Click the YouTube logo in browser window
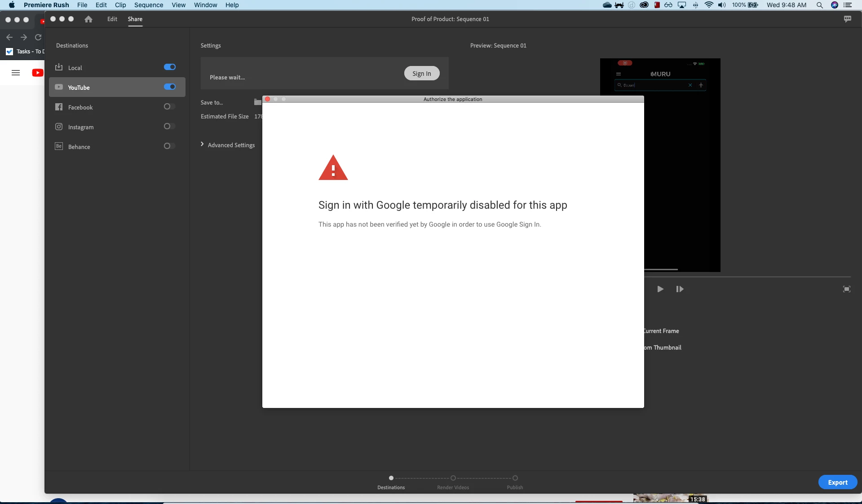The height and width of the screenshot is (504, 862). click(38, 73)
